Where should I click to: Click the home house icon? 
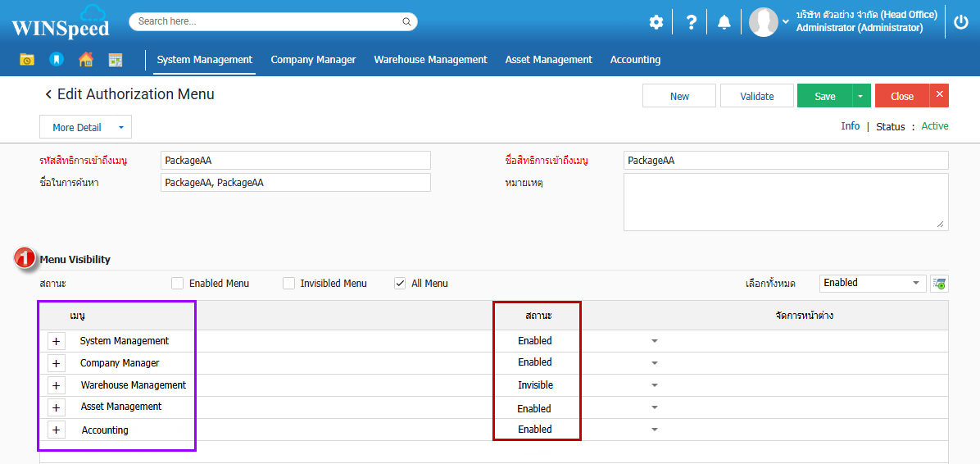[85, 60]
